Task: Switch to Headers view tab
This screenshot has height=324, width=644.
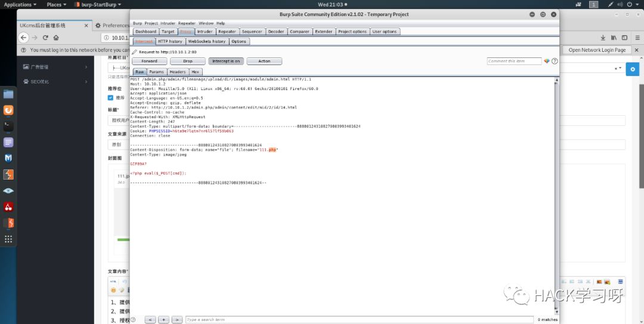Action: (x=178, y=72)
